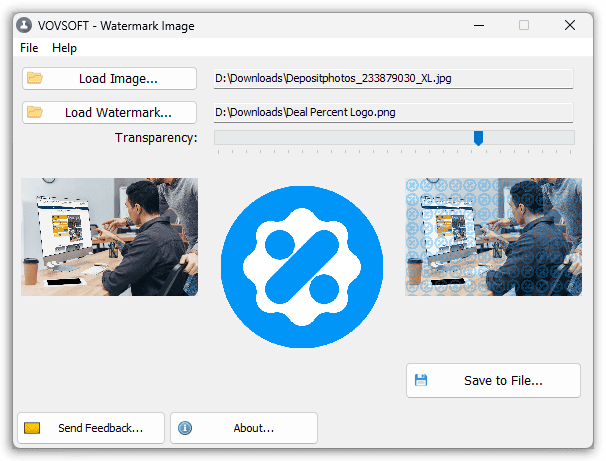Viewport: 606px width, 461px height.
Task: Click Save to File button
Action: (x=493, y=380)
